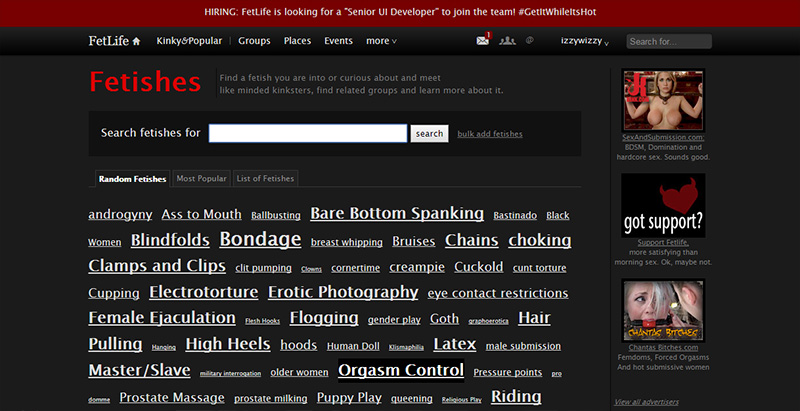Screen dimensions: 800x411
Task: Open the Groups menu item
Action: pos(254,41)
